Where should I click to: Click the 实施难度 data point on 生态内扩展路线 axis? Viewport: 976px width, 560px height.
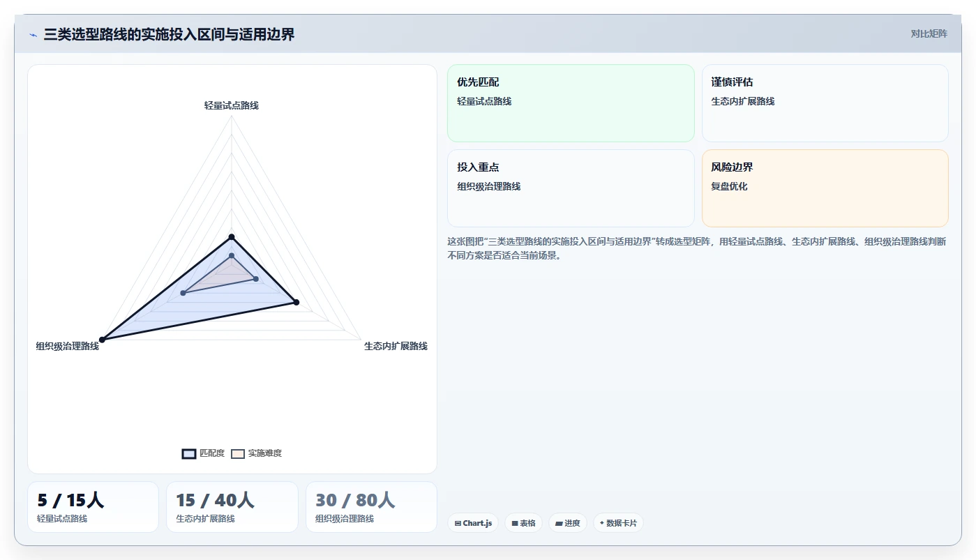click(x=256, y=279)
